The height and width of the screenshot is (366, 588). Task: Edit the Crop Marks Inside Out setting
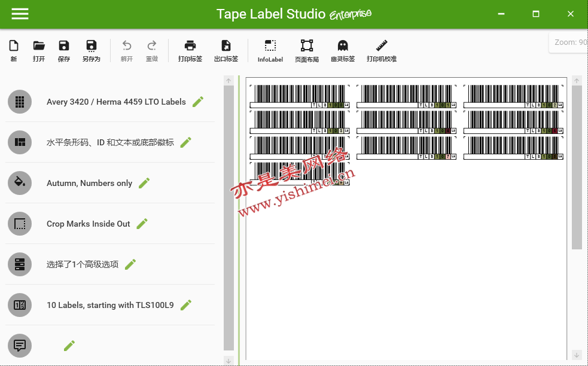(142, 224)
